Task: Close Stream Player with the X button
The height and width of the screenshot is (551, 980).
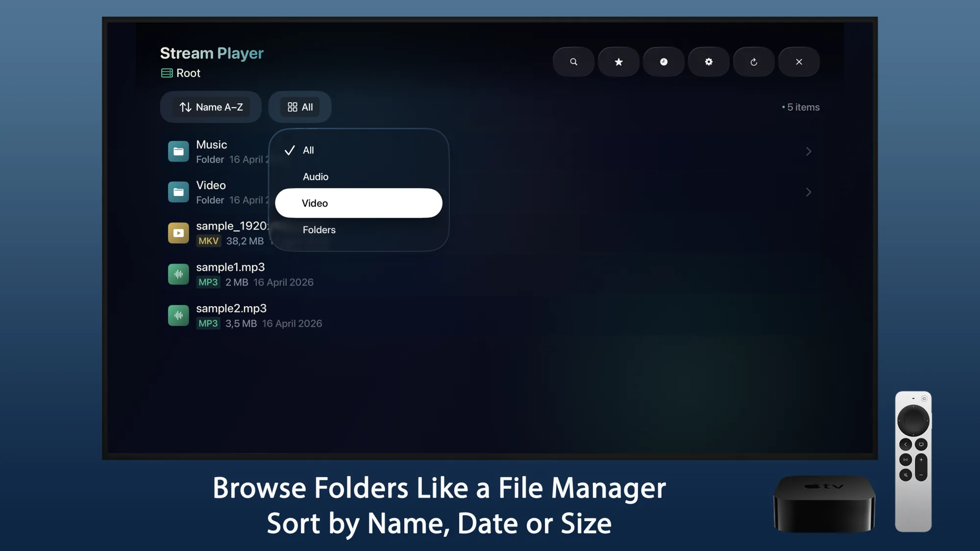Action: tap(799, 62)
